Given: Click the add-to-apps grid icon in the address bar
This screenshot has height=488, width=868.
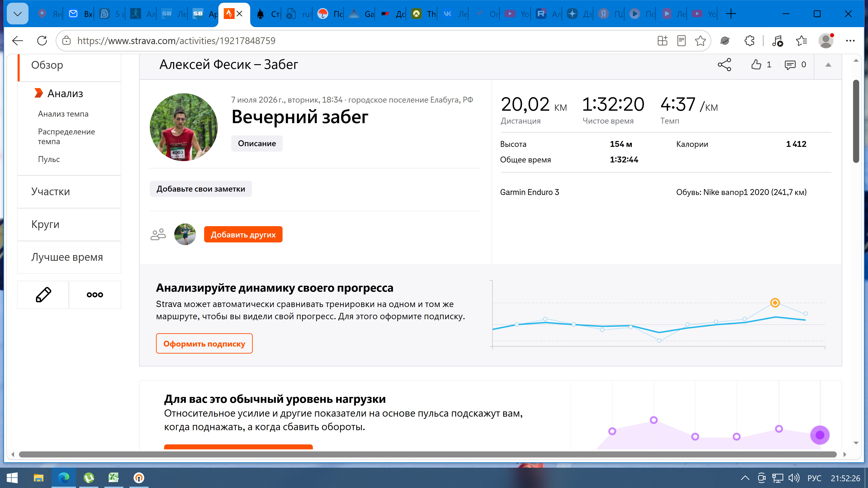Looking at the screenshot, I should click(663, 41).
